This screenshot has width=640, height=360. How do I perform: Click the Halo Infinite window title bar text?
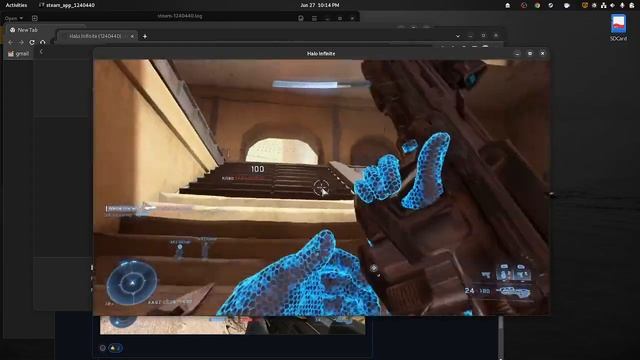point(321,53)
